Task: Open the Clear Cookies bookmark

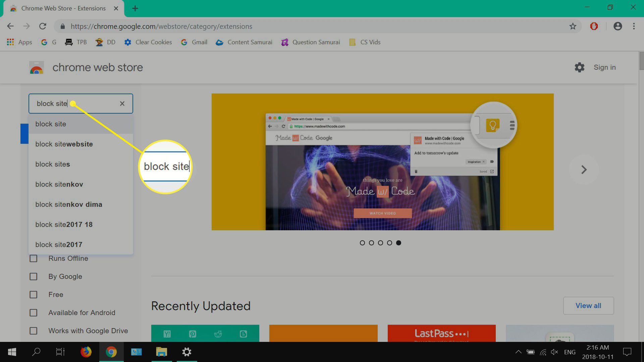Action: (x=148, y=42)
